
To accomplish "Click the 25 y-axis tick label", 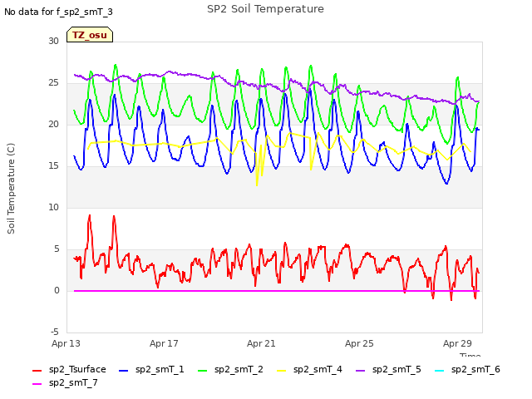I will pyautogui.click(x=53, y=83).
